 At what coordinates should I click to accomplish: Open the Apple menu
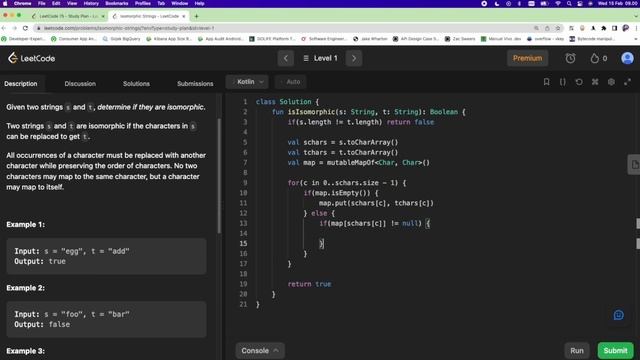(x=5, y=3)
